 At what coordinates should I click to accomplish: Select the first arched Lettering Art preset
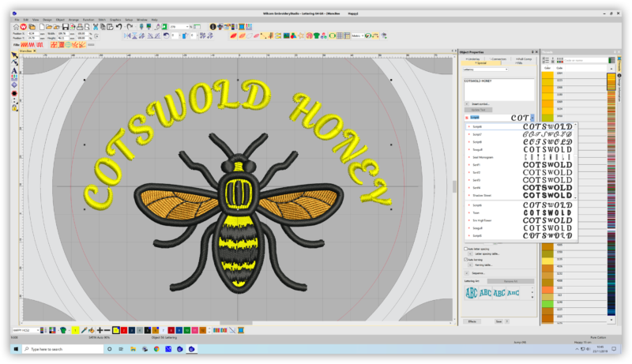coord(471,293)
